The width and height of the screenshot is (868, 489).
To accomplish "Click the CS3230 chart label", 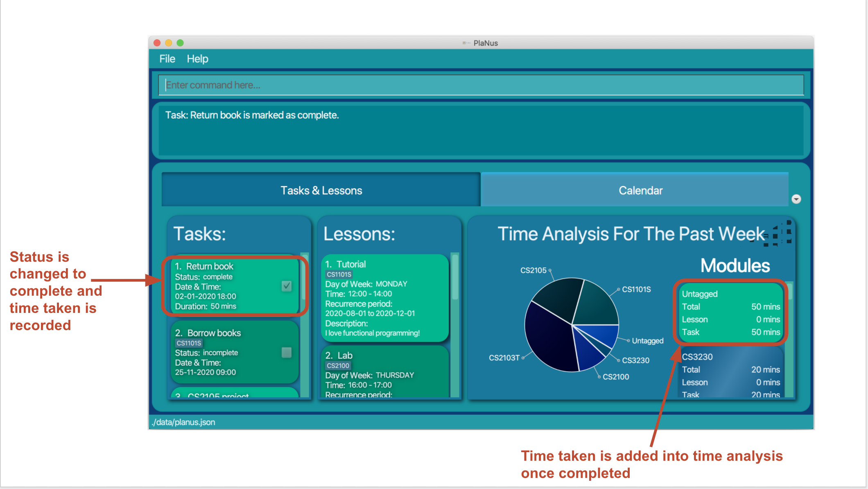I will (x=635, y=360).
